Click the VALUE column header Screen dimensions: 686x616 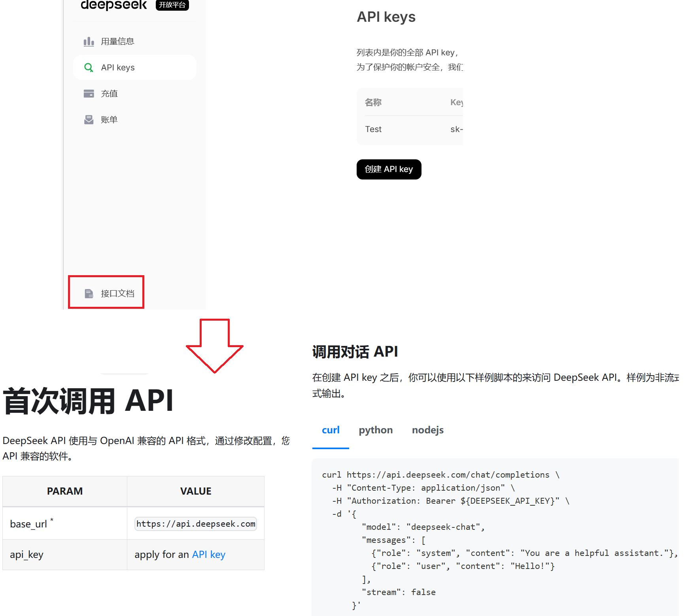tap(196, 491)
